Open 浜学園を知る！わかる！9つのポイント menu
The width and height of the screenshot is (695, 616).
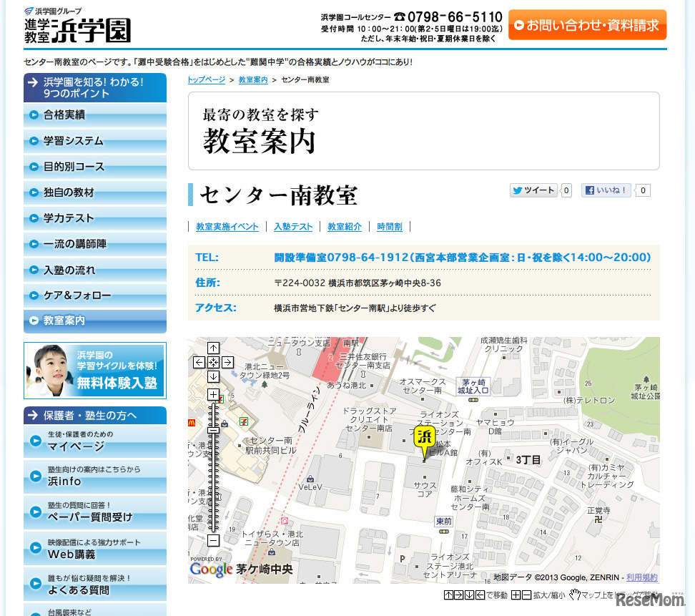(x=95, y=88)
